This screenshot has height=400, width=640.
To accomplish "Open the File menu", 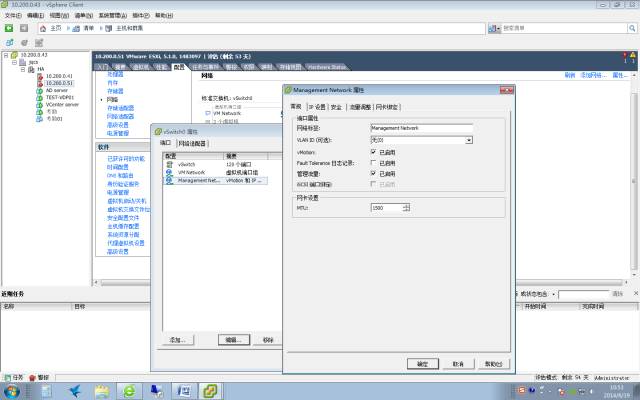I will [13, 15].
